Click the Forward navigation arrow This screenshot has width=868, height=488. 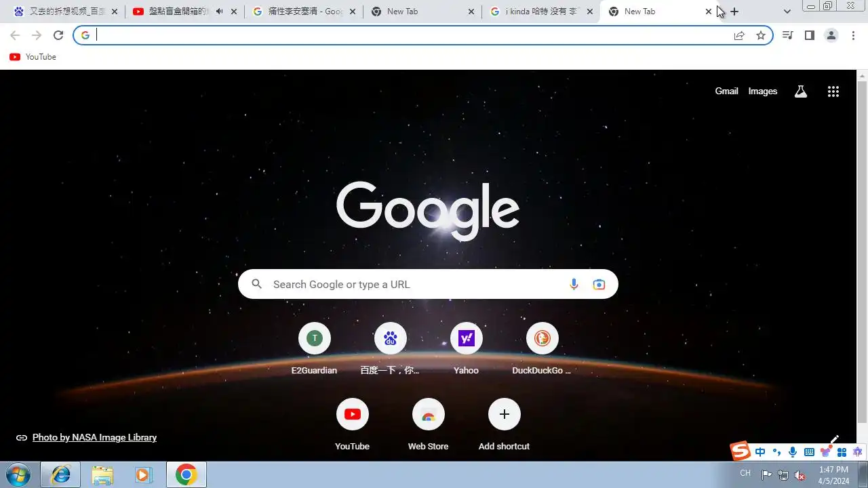click(x=37, y=35)
